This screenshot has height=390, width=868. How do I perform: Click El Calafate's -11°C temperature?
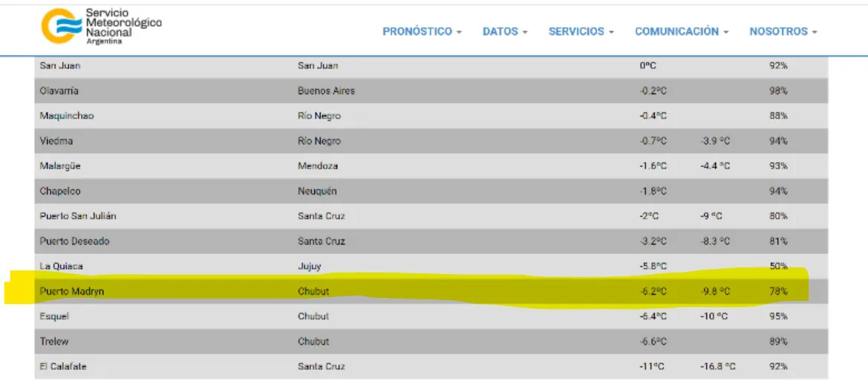(651, 367)
